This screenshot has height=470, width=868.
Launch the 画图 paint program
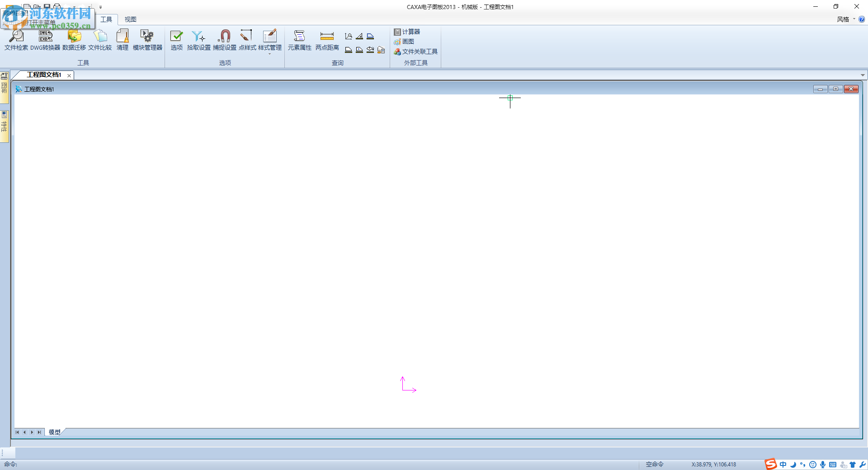tap(404, 42)
